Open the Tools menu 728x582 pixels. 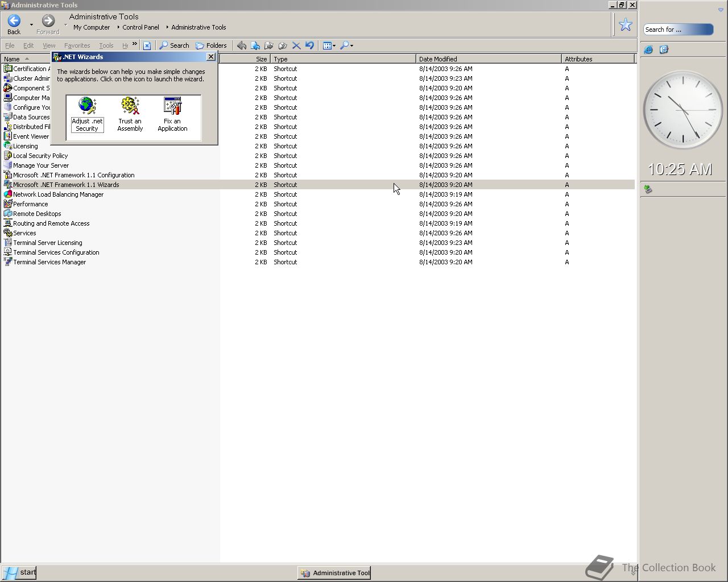106,45
